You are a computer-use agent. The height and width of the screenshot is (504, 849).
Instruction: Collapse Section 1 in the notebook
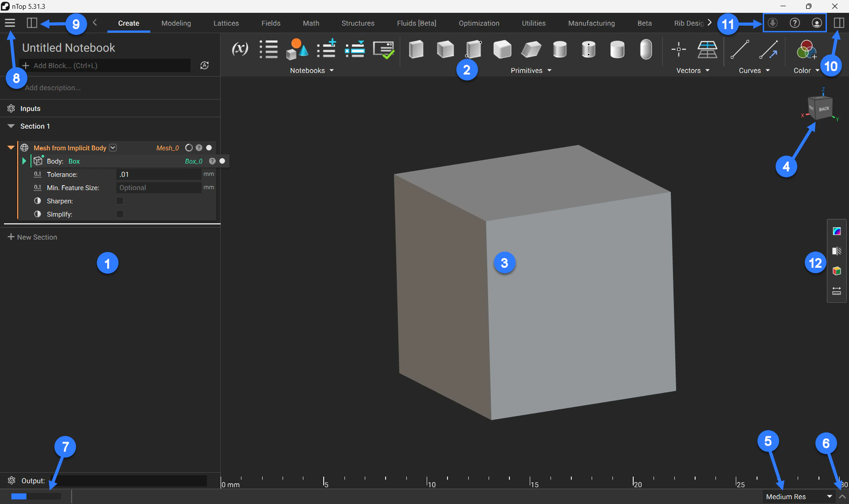tap(11, 126)
